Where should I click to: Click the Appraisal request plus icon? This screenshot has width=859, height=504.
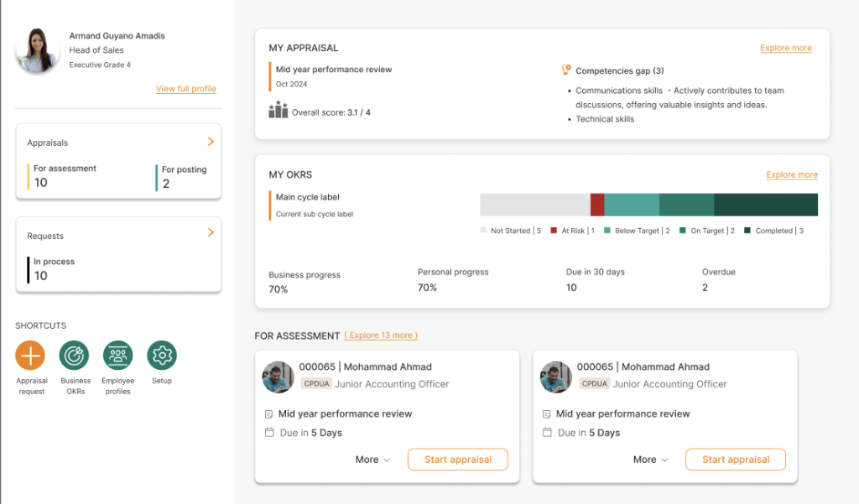30,356
